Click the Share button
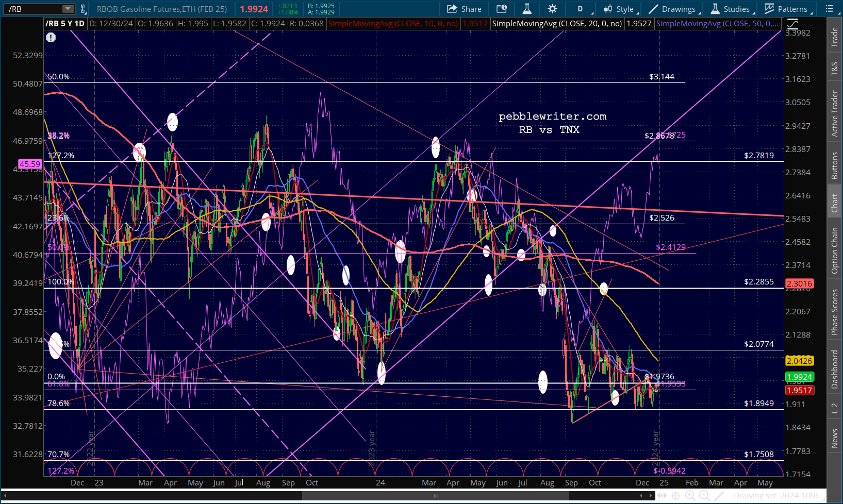This screenshot has height=504, width=843. tap(464, 9)
